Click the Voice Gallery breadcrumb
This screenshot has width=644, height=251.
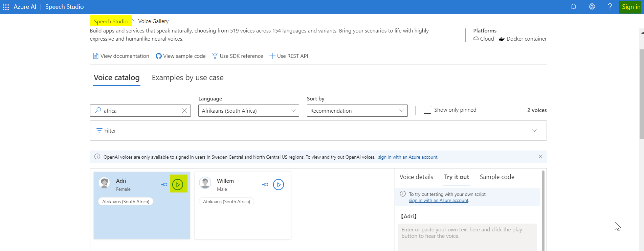pos(153,21)
